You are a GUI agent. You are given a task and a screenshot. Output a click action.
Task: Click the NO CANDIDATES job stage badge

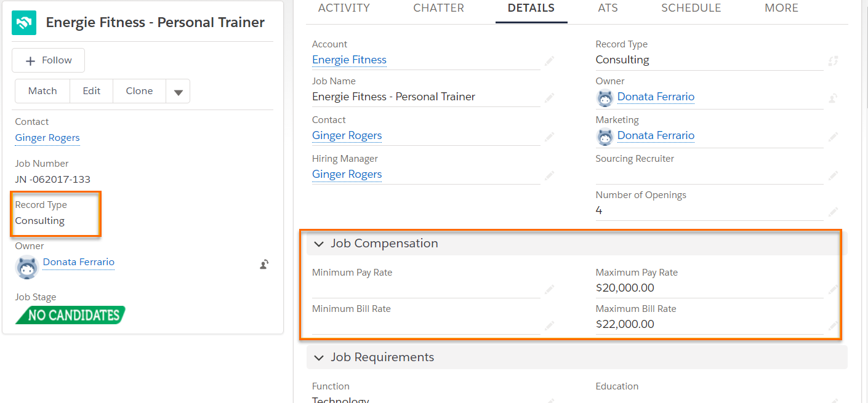click(x=71, y=315)
